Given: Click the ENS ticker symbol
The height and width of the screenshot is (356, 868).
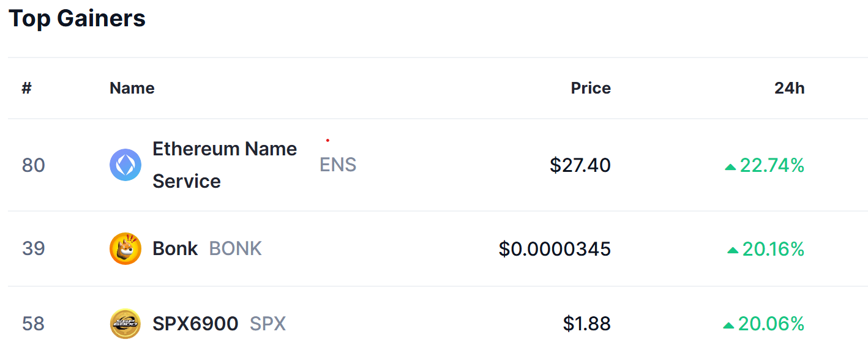Looking at the screenshot, I should [338, 165].
